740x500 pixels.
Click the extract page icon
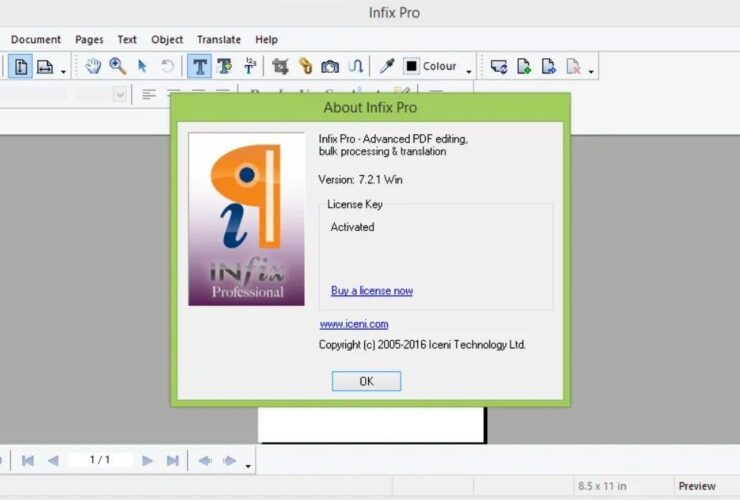click(548, 67)
